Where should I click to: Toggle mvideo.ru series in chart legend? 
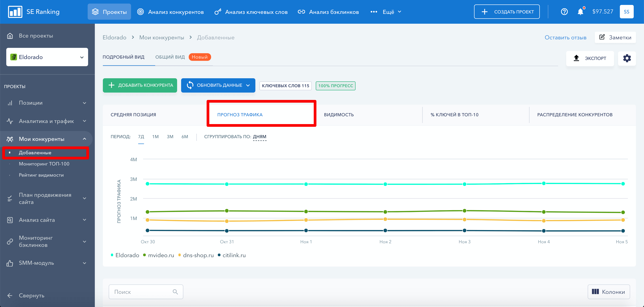tap(158, 255)
